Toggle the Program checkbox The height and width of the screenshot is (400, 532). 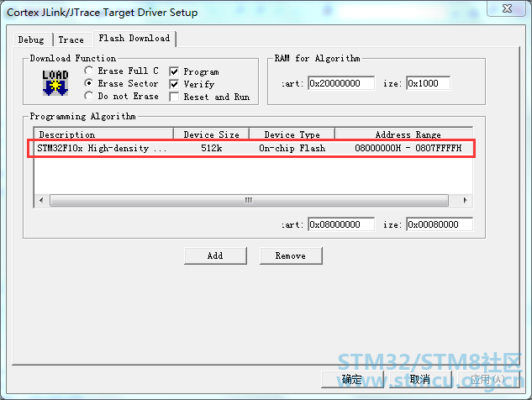pos(175,72)
